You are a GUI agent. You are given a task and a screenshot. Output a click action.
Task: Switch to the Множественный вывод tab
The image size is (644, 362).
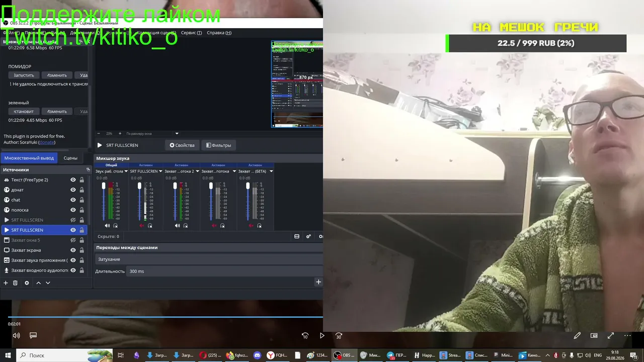click(x=29, y=158)
